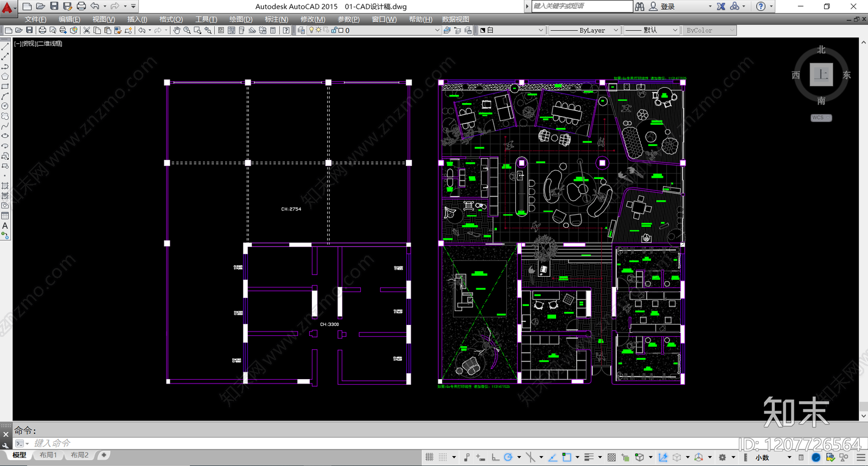Click the 上 face of the ViewCube

coord(821,75)
